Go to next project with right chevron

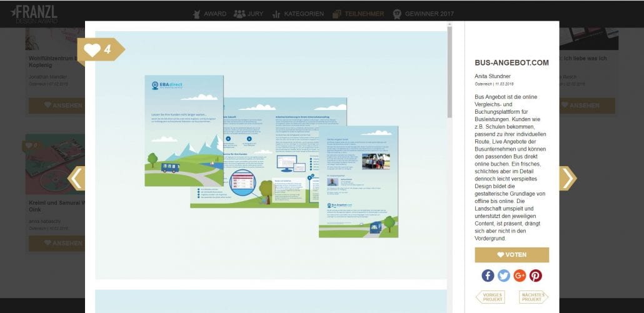(x=568, y=179)
